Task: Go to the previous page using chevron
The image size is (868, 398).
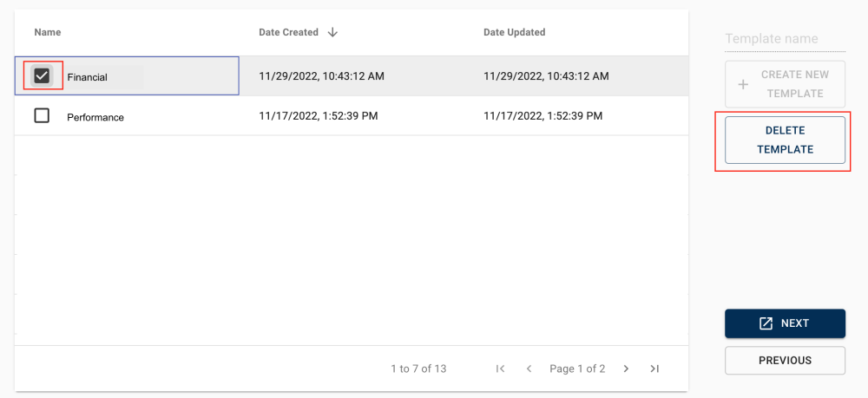Action: pos(529,369)
